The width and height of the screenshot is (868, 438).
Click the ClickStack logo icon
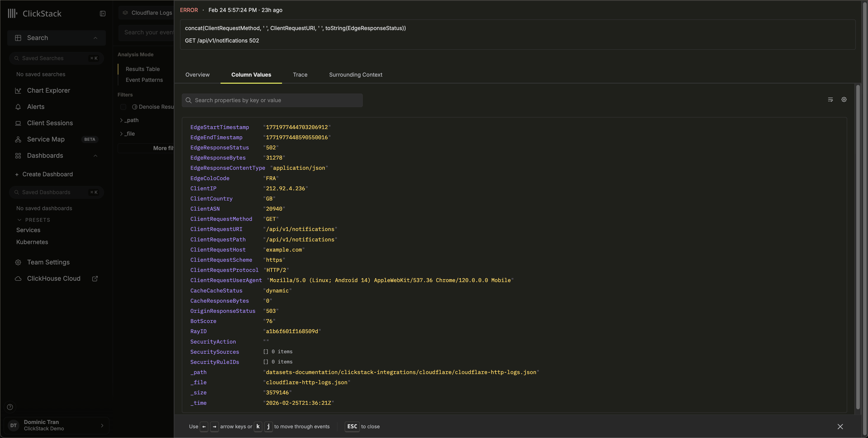point(12,14)
